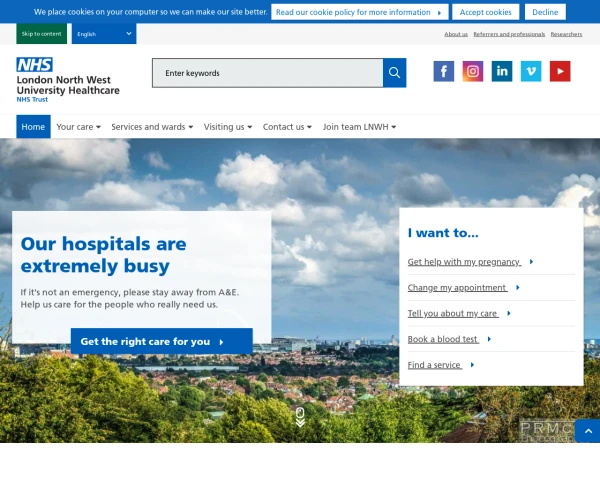Open the Facebook social media icon

pyautogui.click(x=443, y=71)
